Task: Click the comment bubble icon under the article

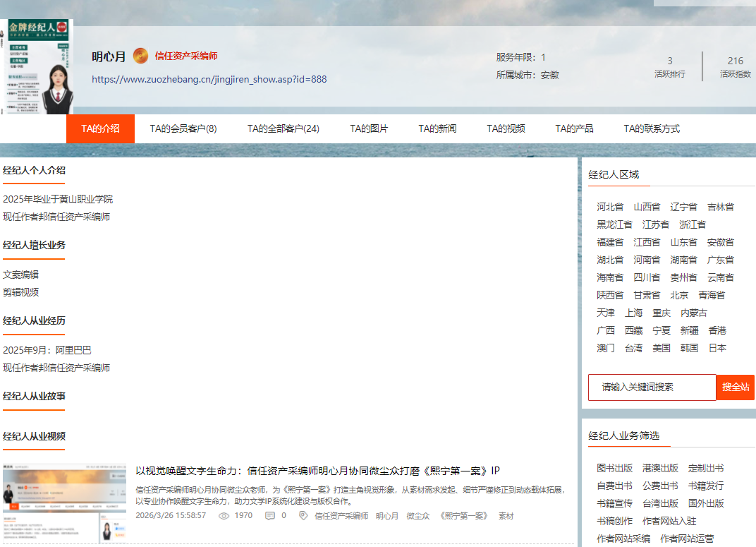Action: [269, 516]
